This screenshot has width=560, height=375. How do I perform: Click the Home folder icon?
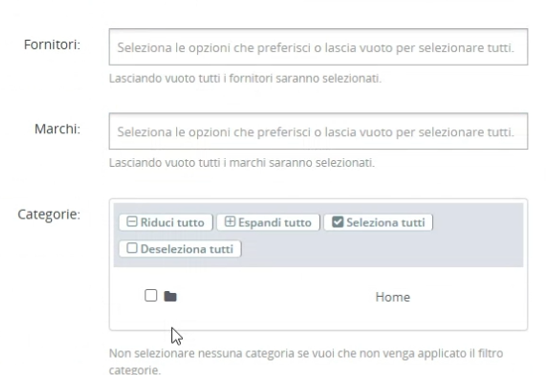pyautogui.click(x=170, y=296)
